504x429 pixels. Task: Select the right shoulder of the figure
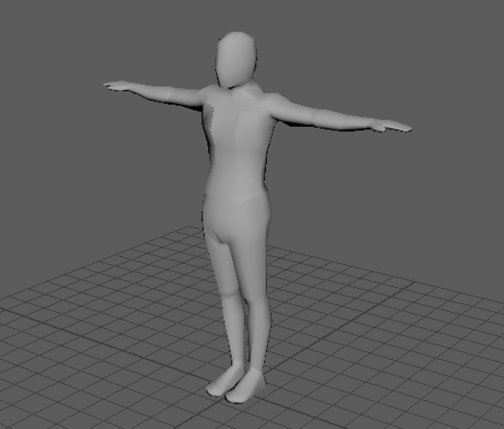point(202,96)
